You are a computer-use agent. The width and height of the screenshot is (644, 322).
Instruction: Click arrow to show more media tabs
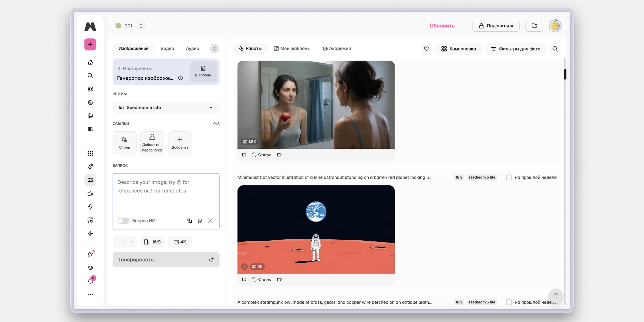(214, 48)
